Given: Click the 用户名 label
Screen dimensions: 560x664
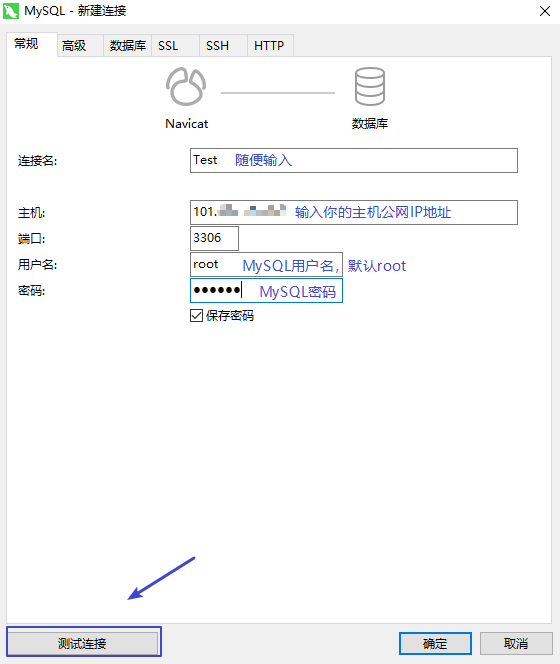Looking at the screenshot, I should [x=37, y=265].
